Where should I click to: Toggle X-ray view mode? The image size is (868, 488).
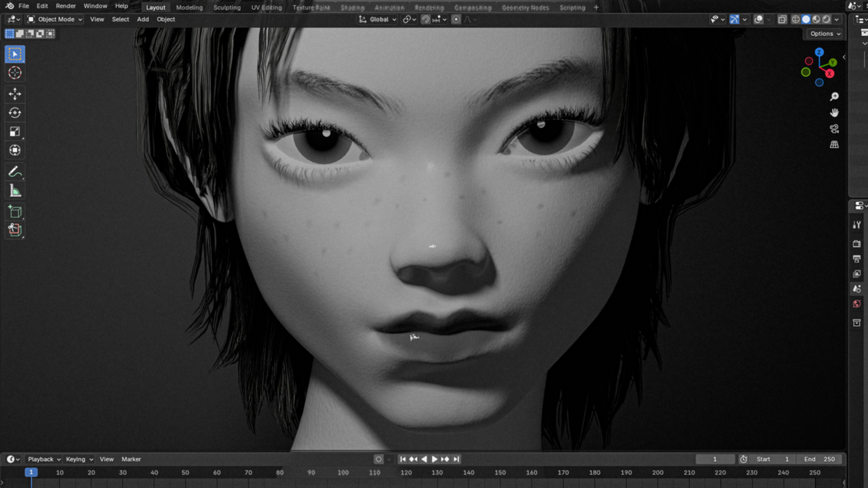[x=782, y=20]
